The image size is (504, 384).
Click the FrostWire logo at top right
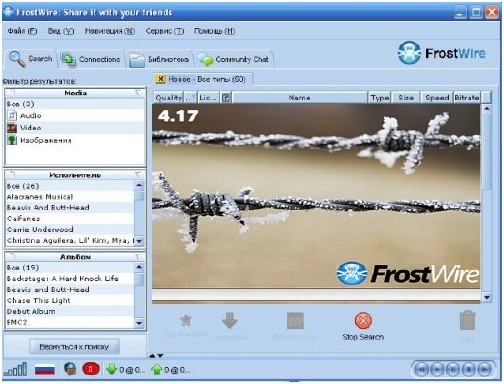click(442, 53)
